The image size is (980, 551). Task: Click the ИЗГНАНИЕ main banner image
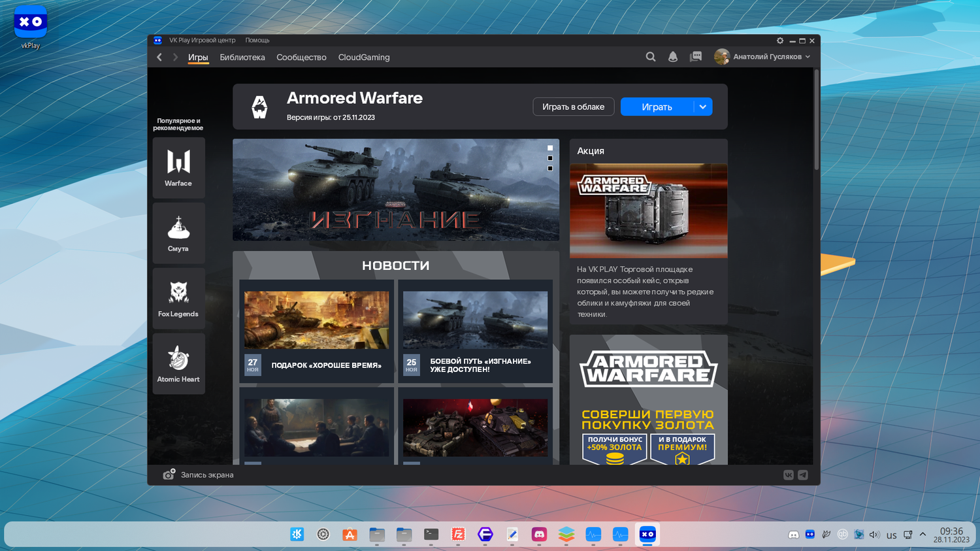[x=396, y=190]
